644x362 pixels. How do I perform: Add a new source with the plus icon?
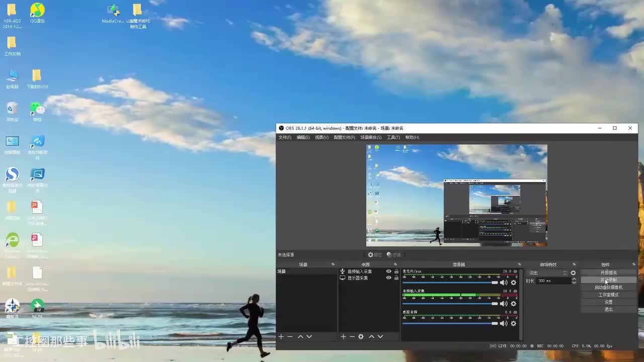tap(343, 336)
